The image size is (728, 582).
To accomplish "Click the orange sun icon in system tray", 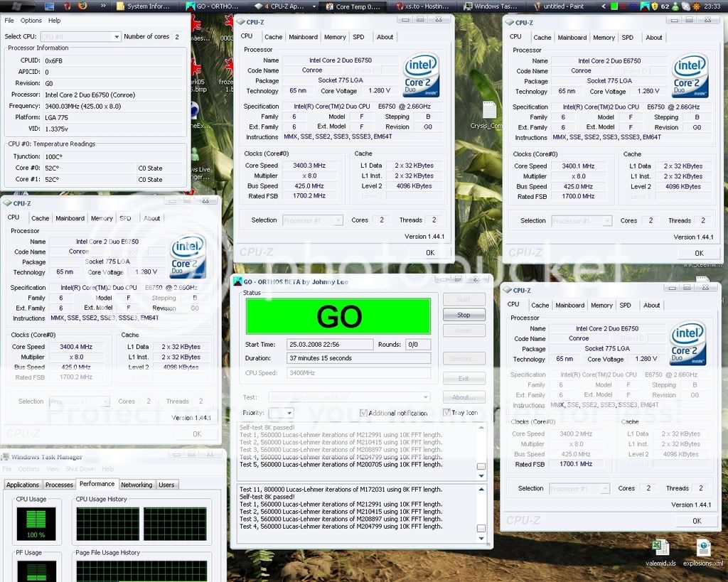I will [x=697, y=6].
